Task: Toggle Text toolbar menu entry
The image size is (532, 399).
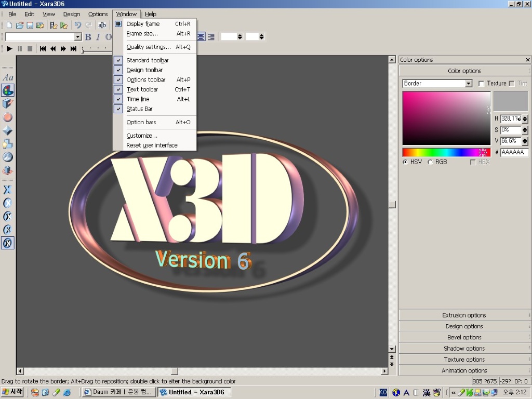Action: coord(155,89)
